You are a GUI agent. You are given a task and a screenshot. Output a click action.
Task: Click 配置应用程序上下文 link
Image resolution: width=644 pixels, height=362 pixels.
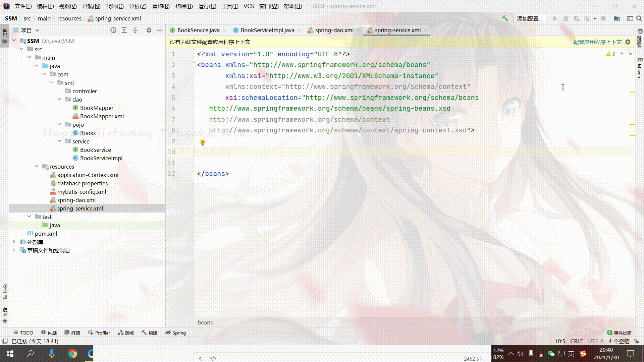click(597, 42)
